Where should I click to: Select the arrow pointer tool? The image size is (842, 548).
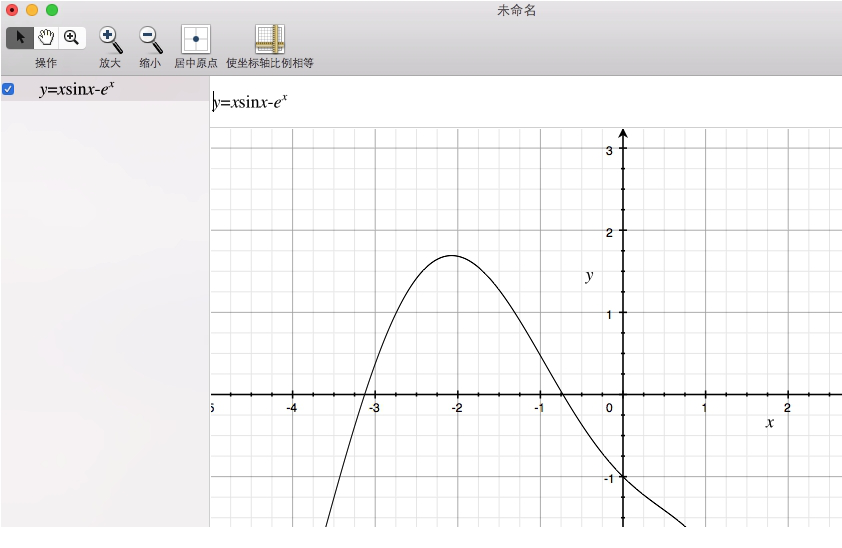click(x=20, y=38)
